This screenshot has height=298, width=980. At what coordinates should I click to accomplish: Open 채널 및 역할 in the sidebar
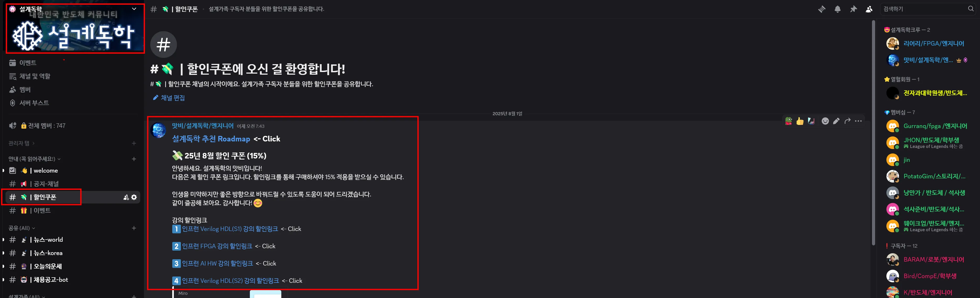pos(34,76)
